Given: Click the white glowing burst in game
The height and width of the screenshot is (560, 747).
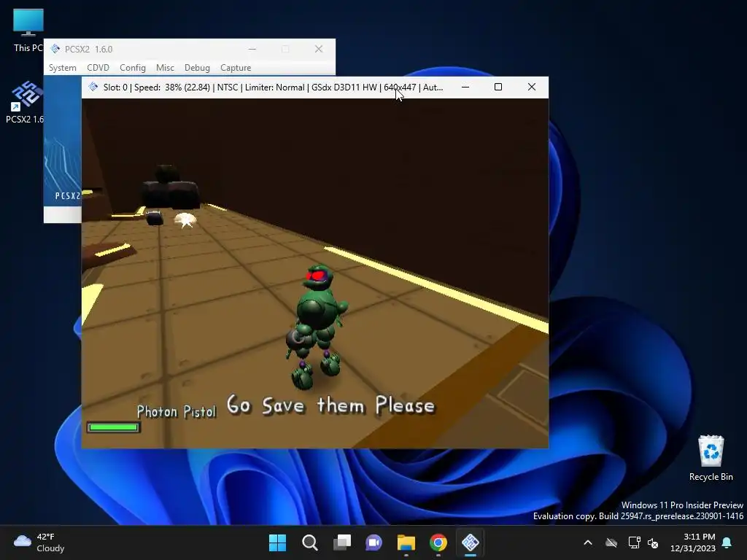Looking at the screenshot, I should 185,220.
